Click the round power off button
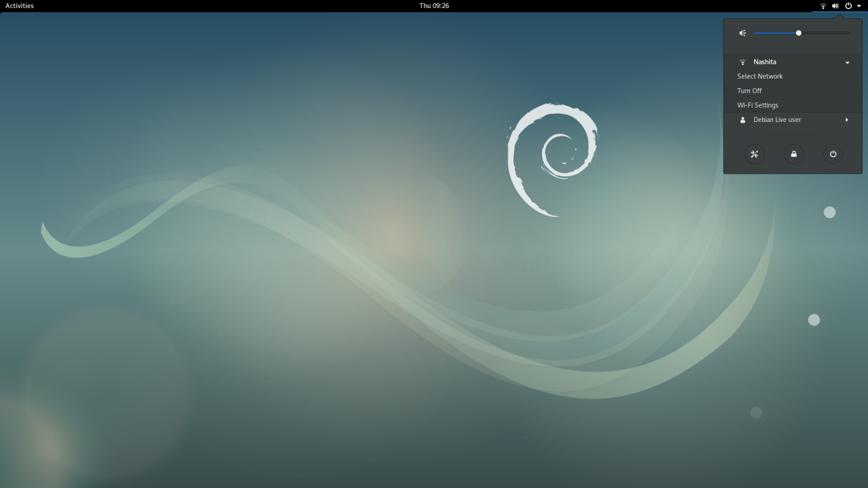Screen dimensions: 868x488 (x=833, y=154)
